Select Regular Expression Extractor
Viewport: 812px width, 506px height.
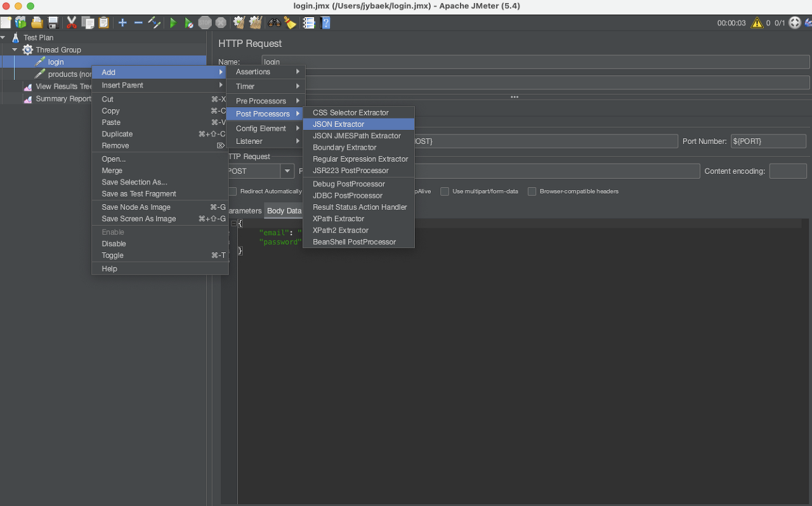pyautogui.click(x=358, y=159)
